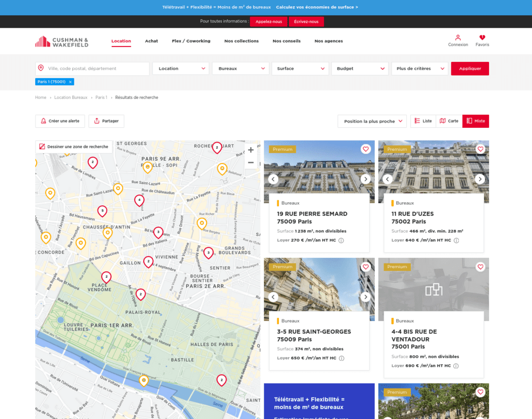Viewport: 532px width, 419px height.
Task: Zoom in on the map
Action: coord(251,150)
